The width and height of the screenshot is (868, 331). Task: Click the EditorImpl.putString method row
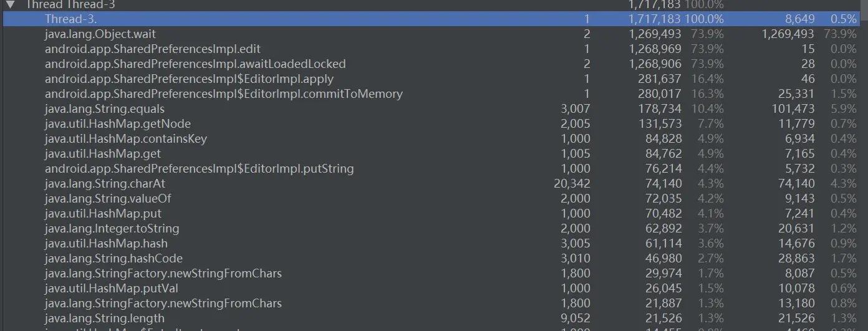coord(434,168)
